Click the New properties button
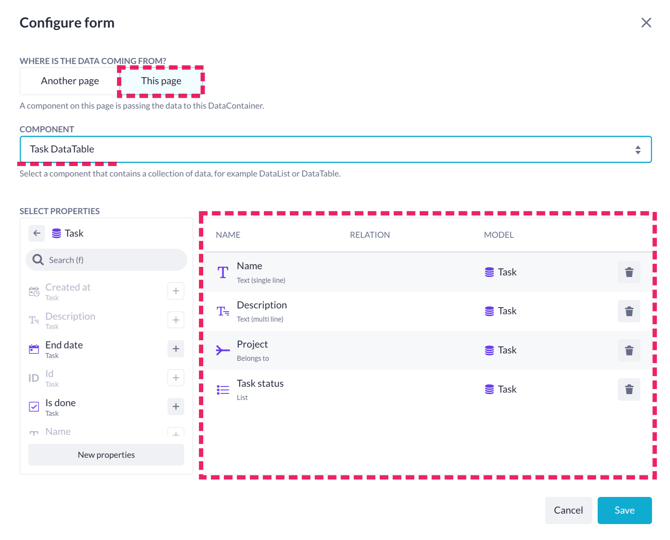Image resolution: width=670 pixels, height=540 pixels. click(x=106, y=455)
